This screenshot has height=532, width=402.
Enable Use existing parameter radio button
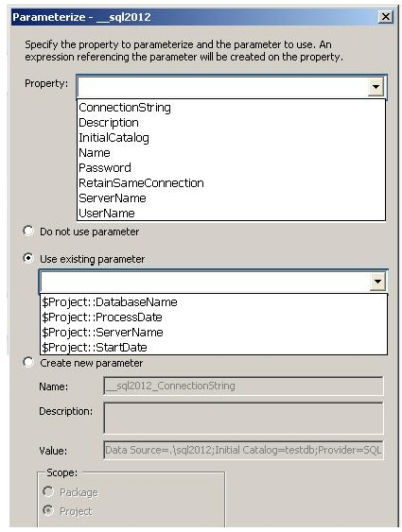pyautogui.click(x=28, y=259)
